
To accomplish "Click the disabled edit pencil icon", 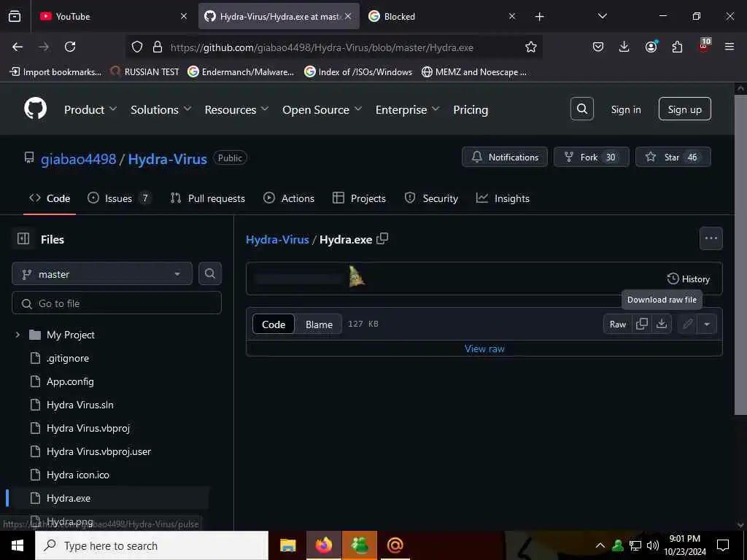I will click(x=687, y=324).
